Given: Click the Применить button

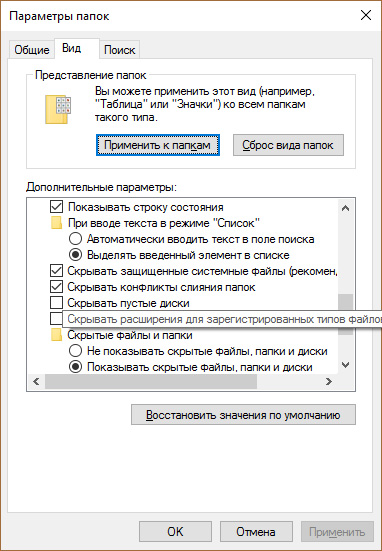Looking at the screenshot, I should 337,532.
